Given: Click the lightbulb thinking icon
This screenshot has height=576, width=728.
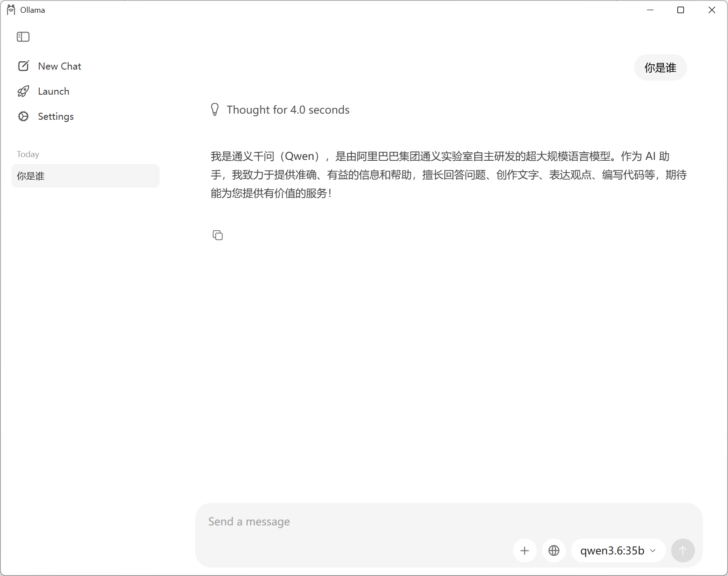Looking at the screenshot, I should [215, 109].
